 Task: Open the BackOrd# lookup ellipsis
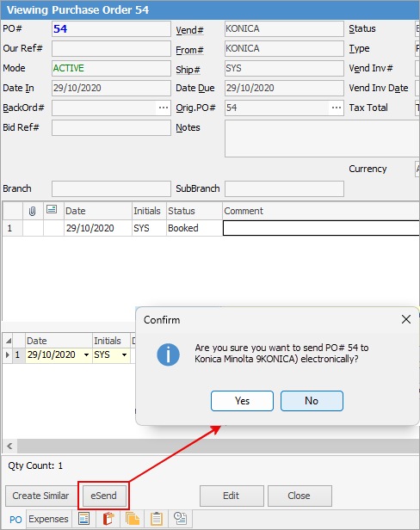164,108
